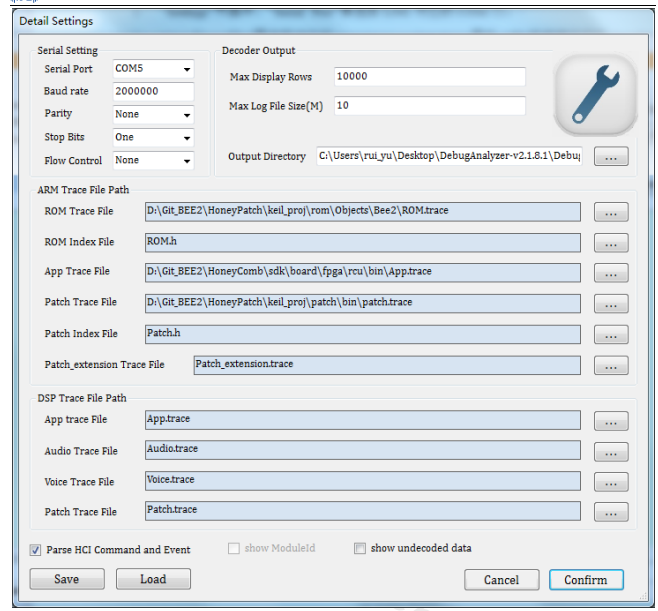Viewport: 658px width, 611px height.
Task: Click the DSP App.trace field
Action: point(363,420)
